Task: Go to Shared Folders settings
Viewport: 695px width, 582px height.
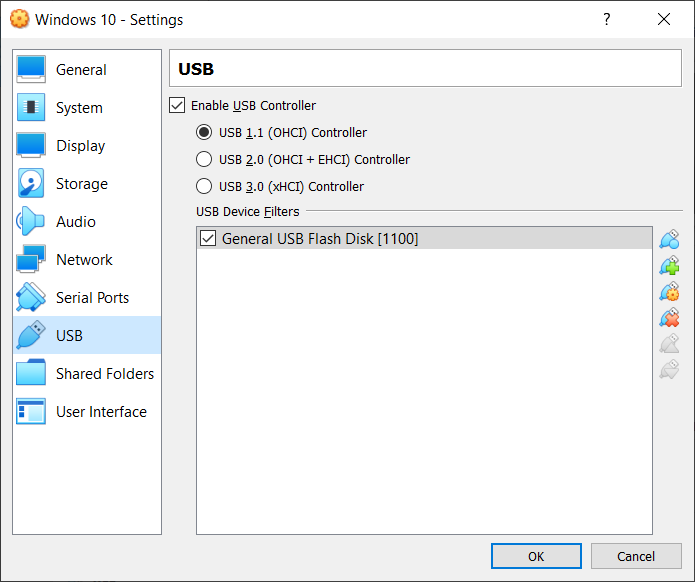Action: (x=87, y=374)
